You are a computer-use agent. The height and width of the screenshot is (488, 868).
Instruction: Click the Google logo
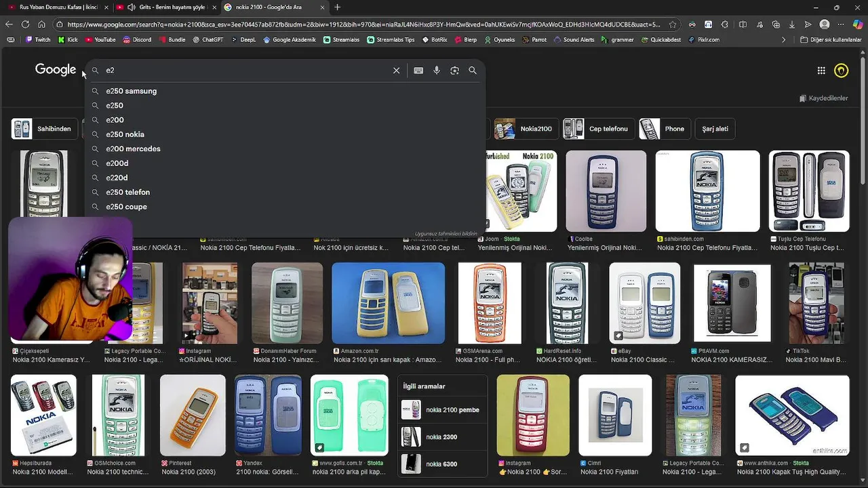56,70
